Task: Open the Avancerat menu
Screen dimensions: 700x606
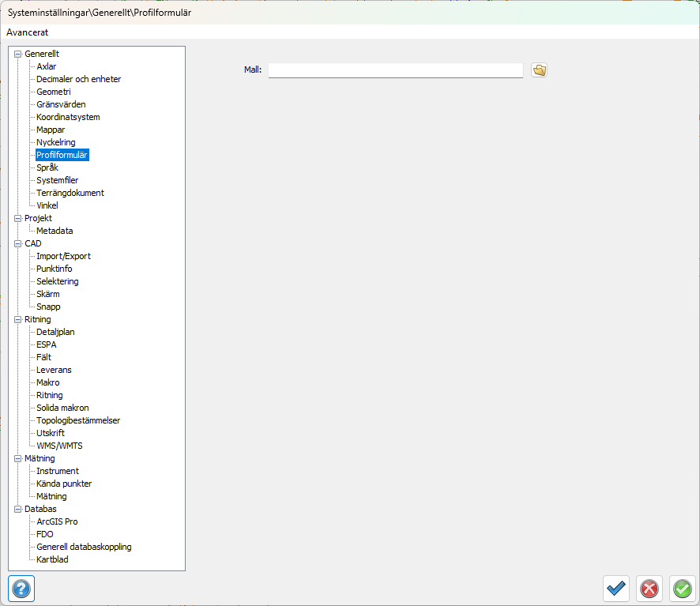Action: (27, 32)
